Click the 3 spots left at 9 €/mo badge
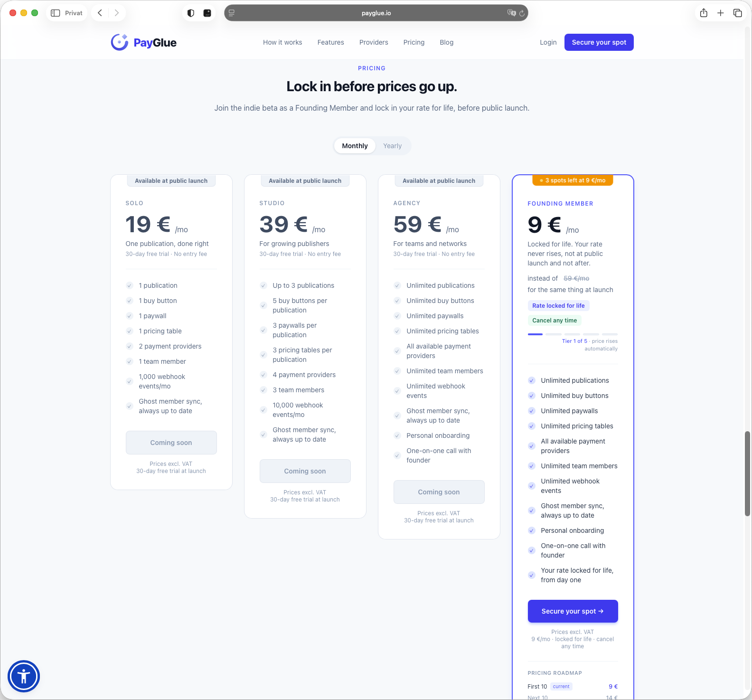This screenshot has height=700, width=752. point(573,180)
